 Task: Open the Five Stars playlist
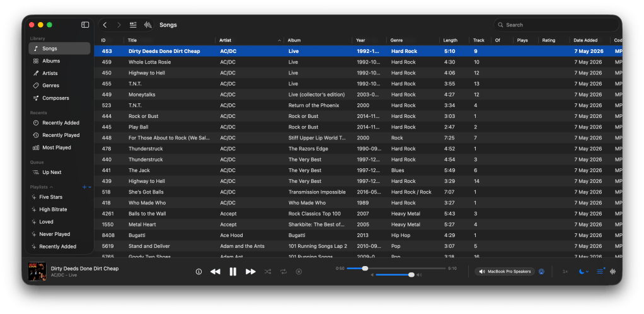60,197
